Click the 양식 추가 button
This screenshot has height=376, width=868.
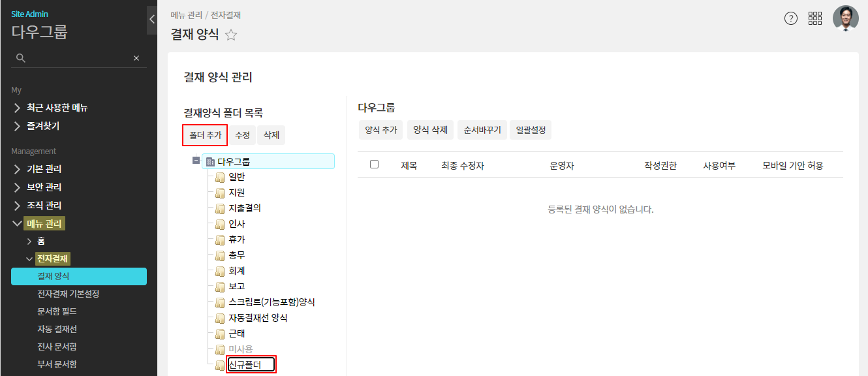coord(381,130)
